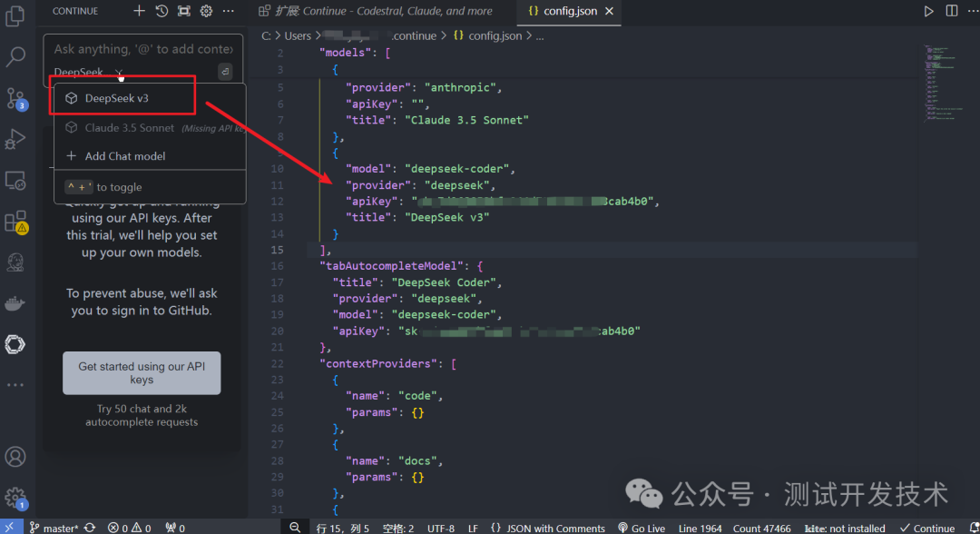Open Extensions view with warning badge
Viewport: 980px width, 534px height.
click(x=15, y=222)
